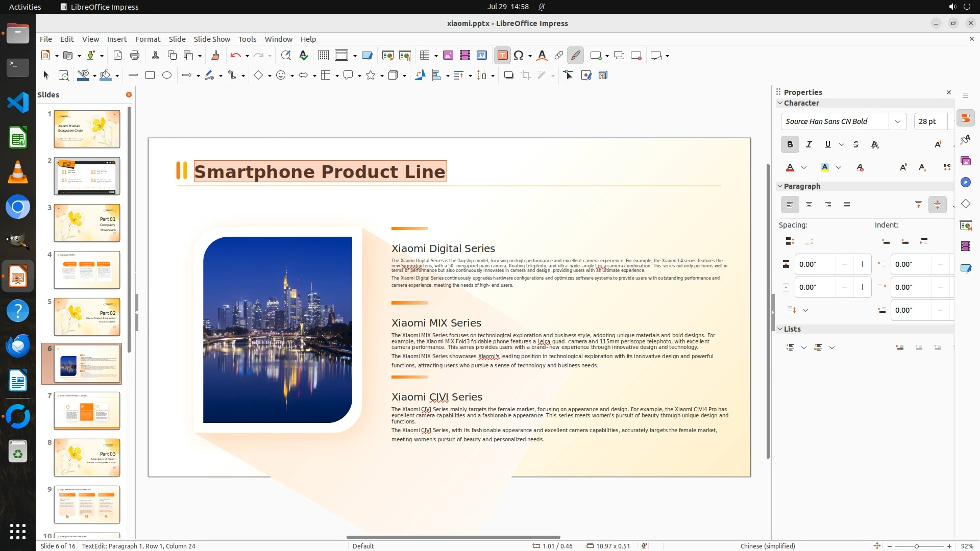
Task: Open the Insert Special Character tool
Action: (519, 56)
